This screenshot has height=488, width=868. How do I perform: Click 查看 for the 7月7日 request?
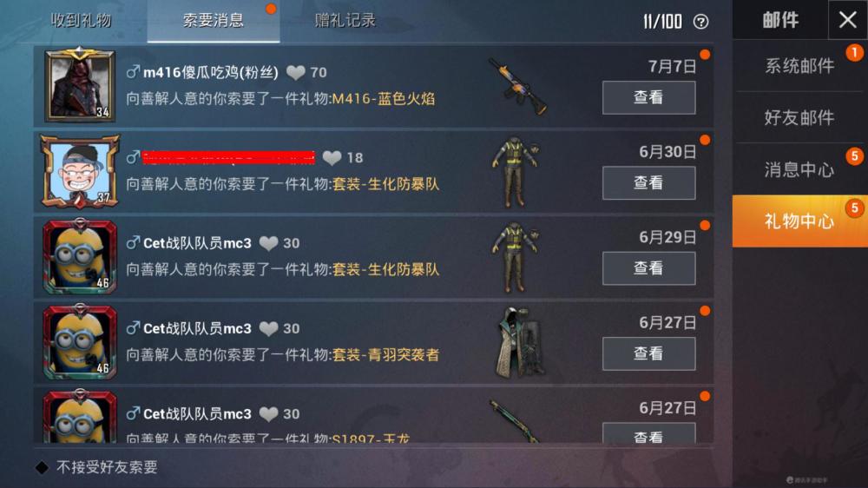point(648,97)
